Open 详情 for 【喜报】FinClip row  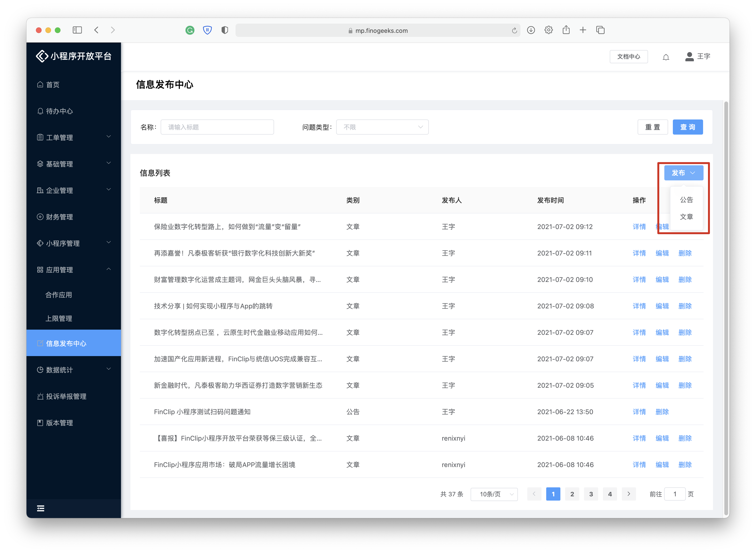pyautogui.click(x=639, y=438)
